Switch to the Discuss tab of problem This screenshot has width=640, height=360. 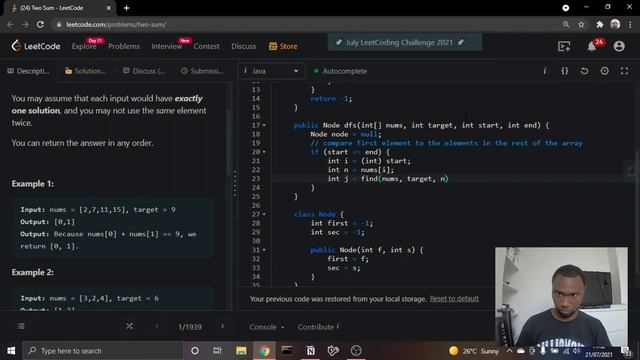144,71
